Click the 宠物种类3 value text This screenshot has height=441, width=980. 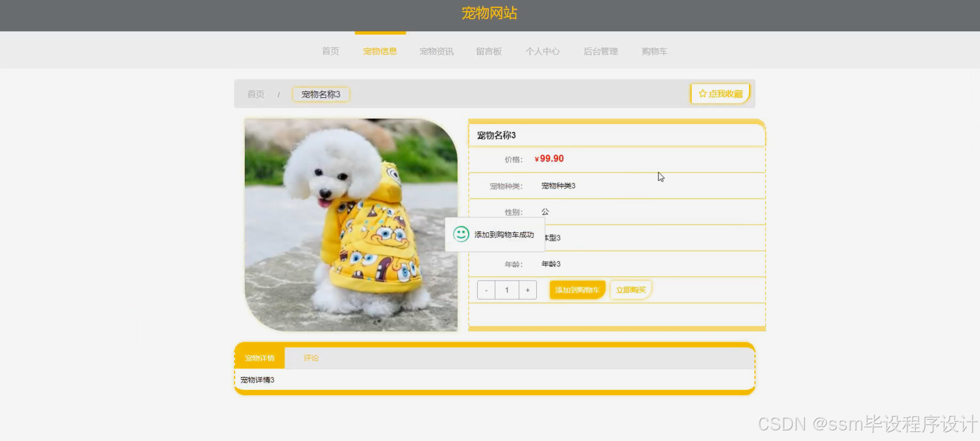tap(558, 186)
